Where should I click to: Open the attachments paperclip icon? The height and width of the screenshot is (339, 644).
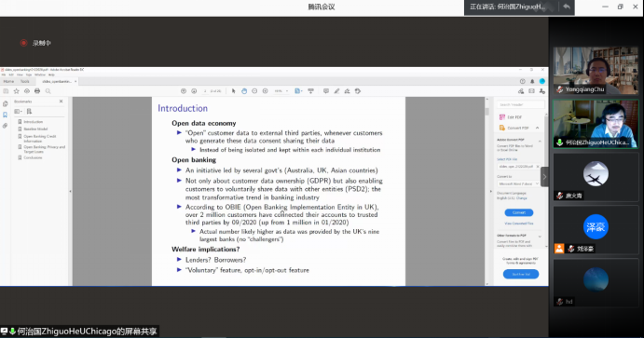(x=6, y=126)
